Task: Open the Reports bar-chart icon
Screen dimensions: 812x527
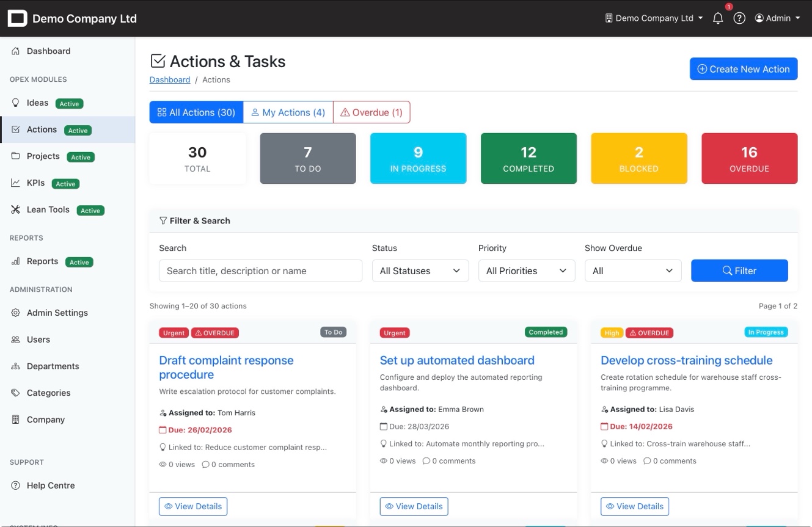Action: [15, 261]
